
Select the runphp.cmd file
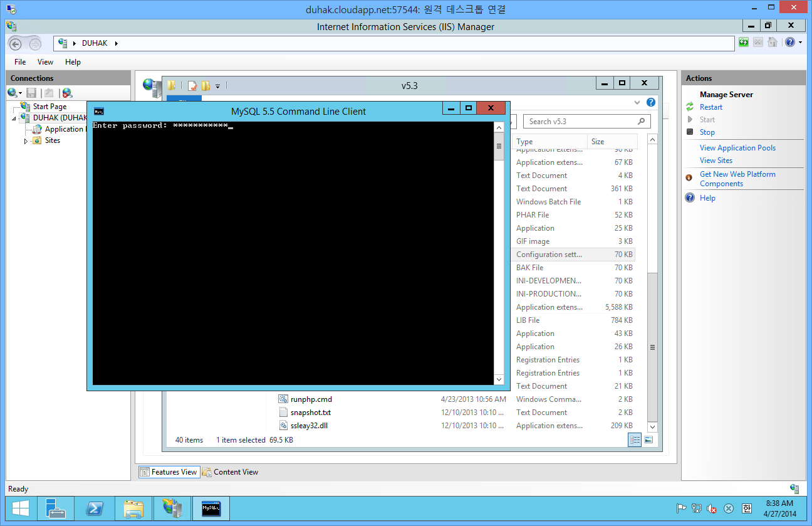coord(311,399)
